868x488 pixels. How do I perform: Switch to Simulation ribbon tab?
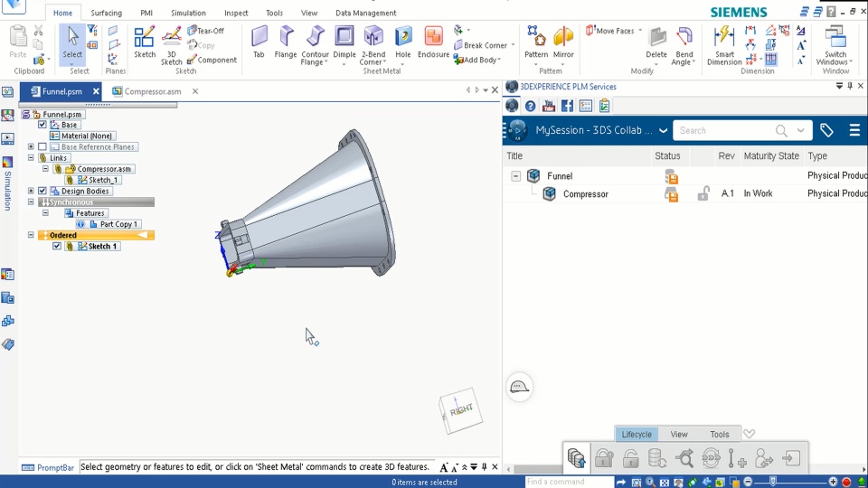click(188, 13)
